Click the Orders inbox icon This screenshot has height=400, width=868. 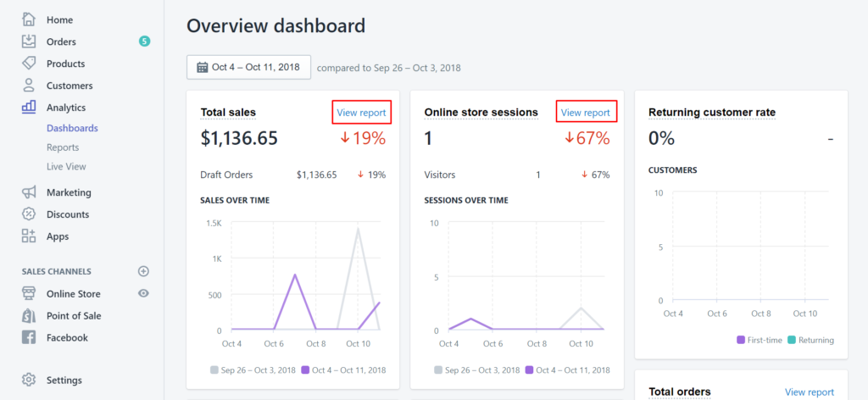29,42
